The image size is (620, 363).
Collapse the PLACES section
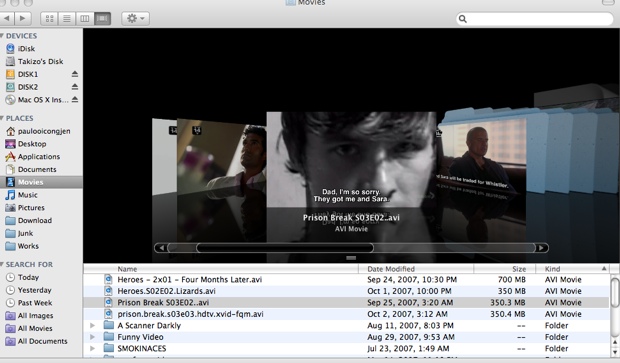click(x=2, y=118)
